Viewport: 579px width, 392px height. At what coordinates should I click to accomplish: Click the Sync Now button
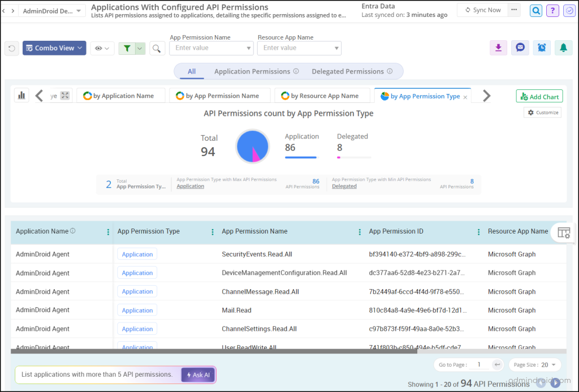pos(483,10)
